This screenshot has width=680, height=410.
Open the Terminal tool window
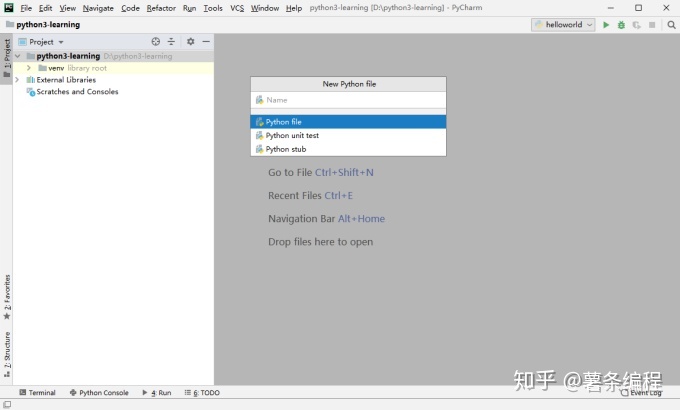point(37,393)
